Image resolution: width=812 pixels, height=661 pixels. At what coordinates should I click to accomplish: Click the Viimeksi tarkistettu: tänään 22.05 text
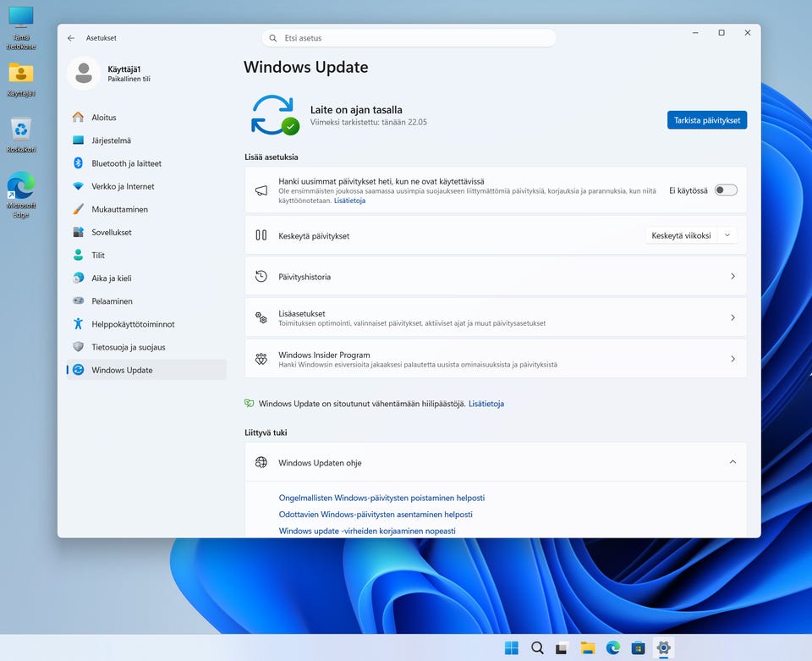[369, 122]
